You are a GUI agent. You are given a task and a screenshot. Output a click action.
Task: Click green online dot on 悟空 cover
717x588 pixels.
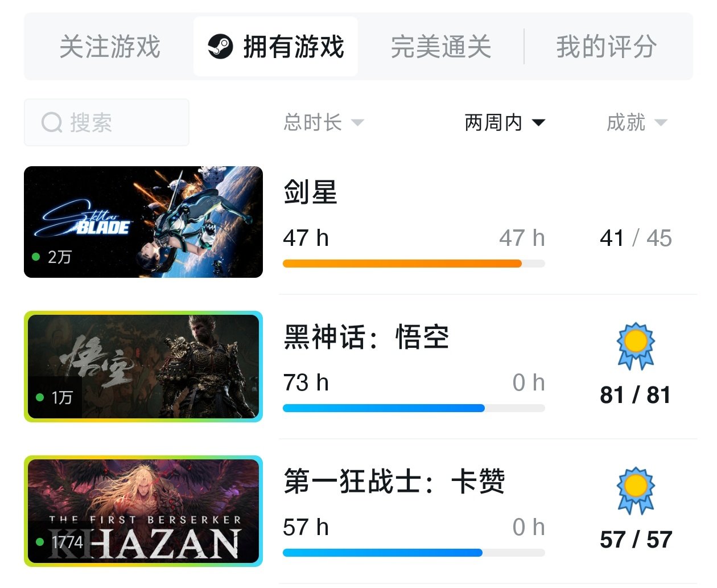pos(40,397)
